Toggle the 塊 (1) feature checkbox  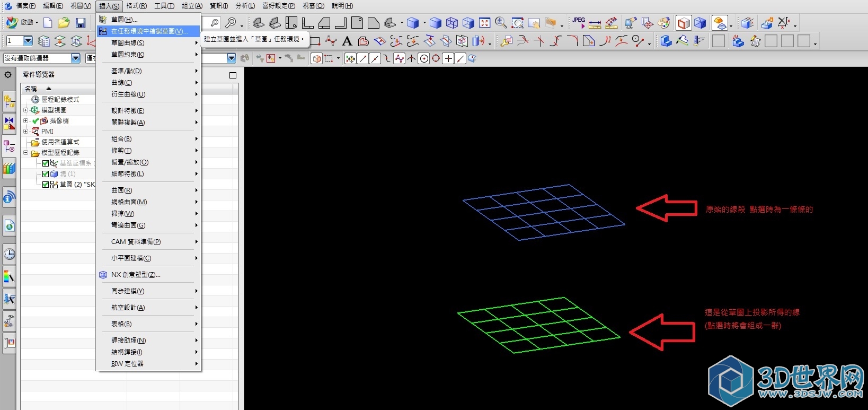(46, 174)
